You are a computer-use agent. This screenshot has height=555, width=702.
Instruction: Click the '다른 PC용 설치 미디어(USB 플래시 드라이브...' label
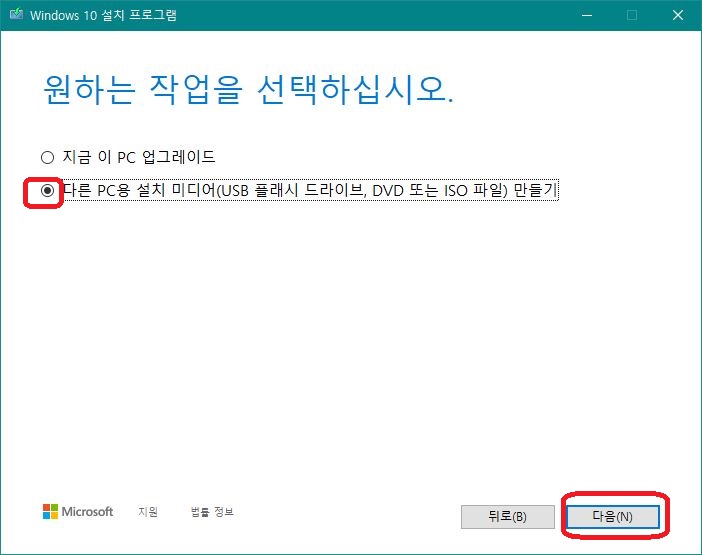310,191
